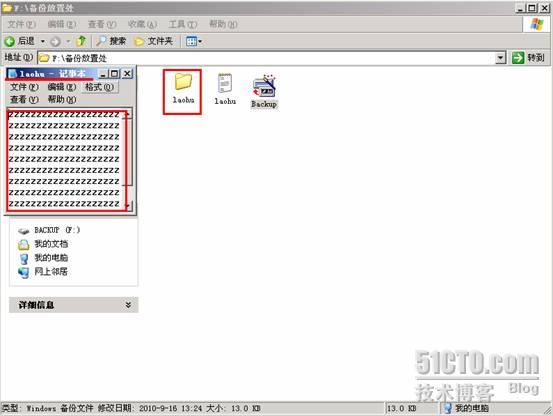The height and width of the screenshot is (416, 553).
Task: Click Notepad scrollbar down arrow
Action: [129, 206]
